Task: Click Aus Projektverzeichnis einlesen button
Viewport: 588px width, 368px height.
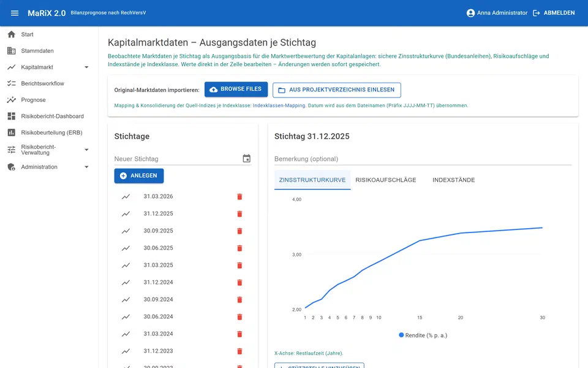Action: tap(337, 90)
